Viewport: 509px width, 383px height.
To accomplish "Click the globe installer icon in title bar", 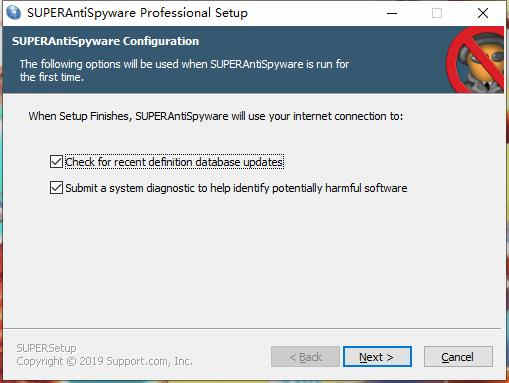I will tap(13, 13).
